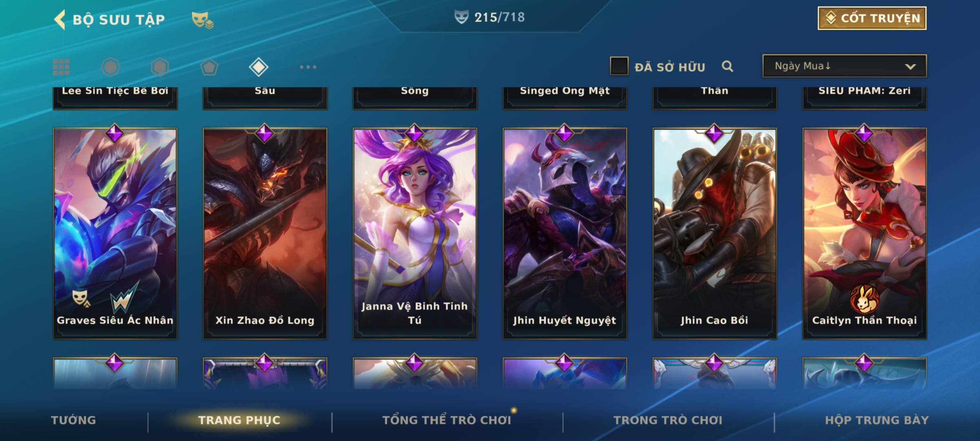Open the Tổng Thể Trò Chơi tab
The image size is (980, 441).
click(447, 420)
